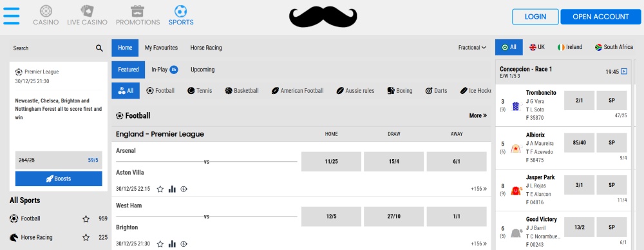Filter sports by Darts
Screen dimensions: 644x250
point(436,90)
